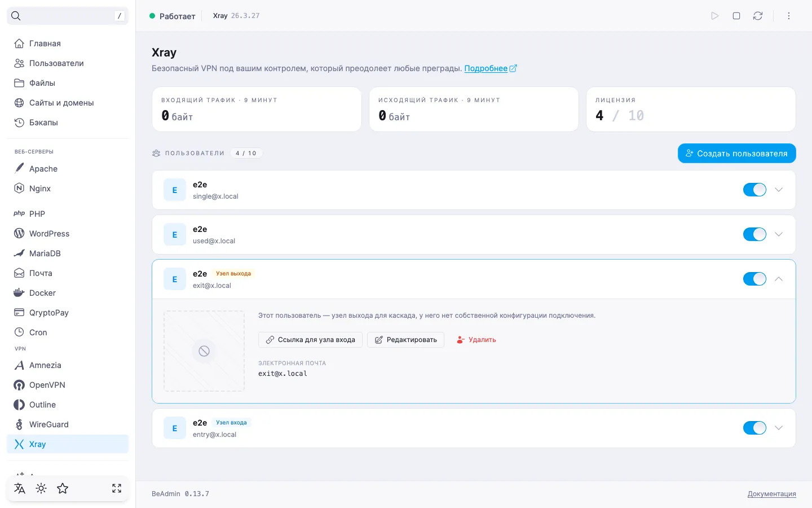Click the Бэкапы backup clock icon
This screenshot has width=812, height=508.
tap(19, 122)
